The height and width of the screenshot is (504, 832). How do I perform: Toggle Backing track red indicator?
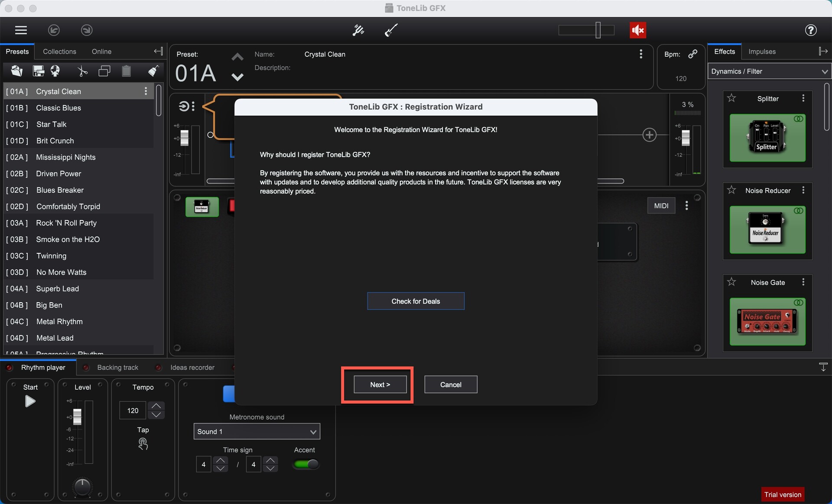click(x=86, y=368)
